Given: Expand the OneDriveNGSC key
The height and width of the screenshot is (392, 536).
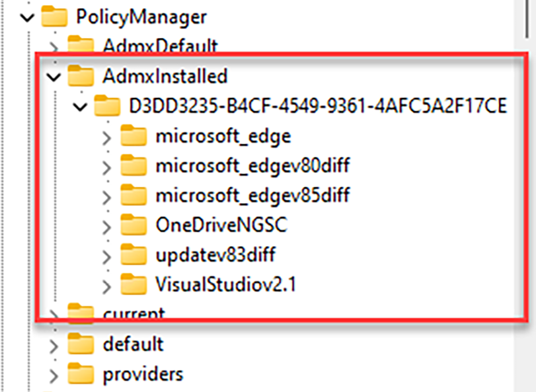Looking at the screenshot, I should coord(108,226).
